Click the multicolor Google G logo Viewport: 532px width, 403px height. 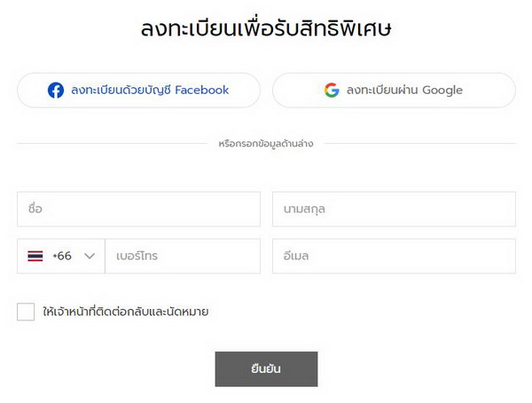pos(332,90)
